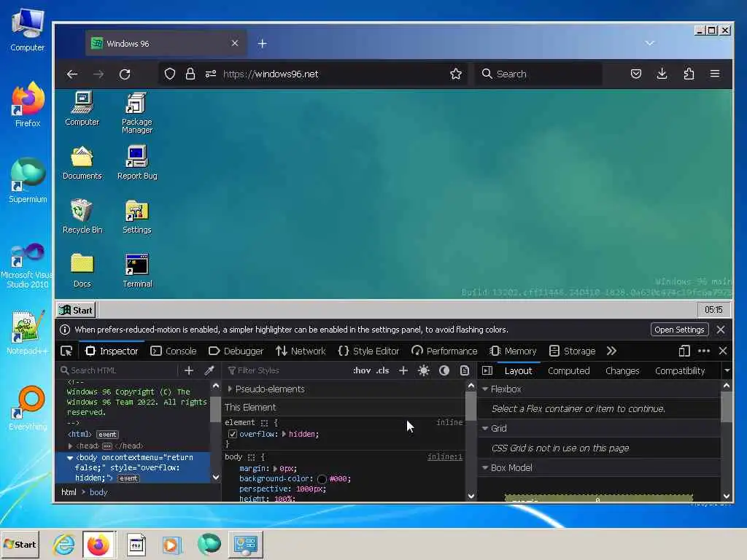Open the Memory tab
This screenshot has height=560, width=747.
[513, 351]
